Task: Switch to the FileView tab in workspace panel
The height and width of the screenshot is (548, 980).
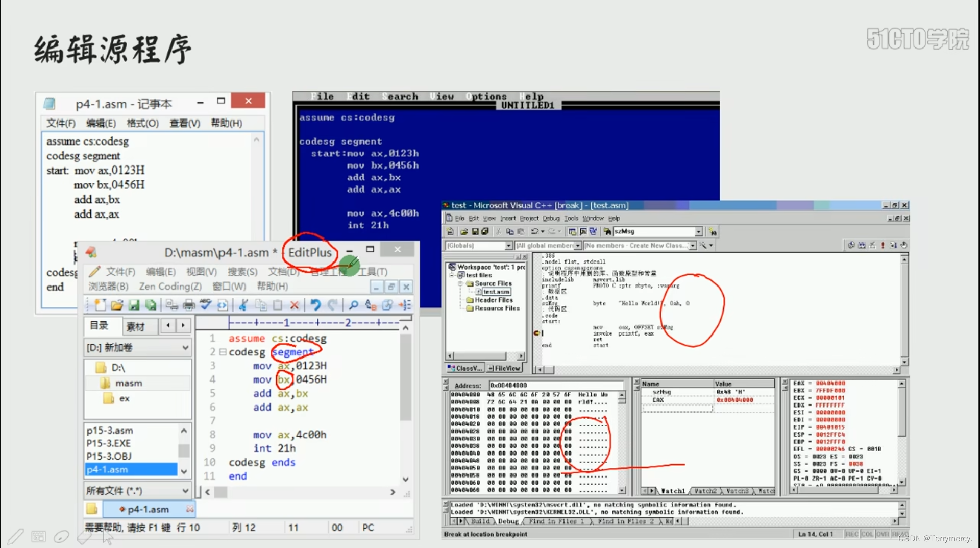Action: [x=505, y=368]
